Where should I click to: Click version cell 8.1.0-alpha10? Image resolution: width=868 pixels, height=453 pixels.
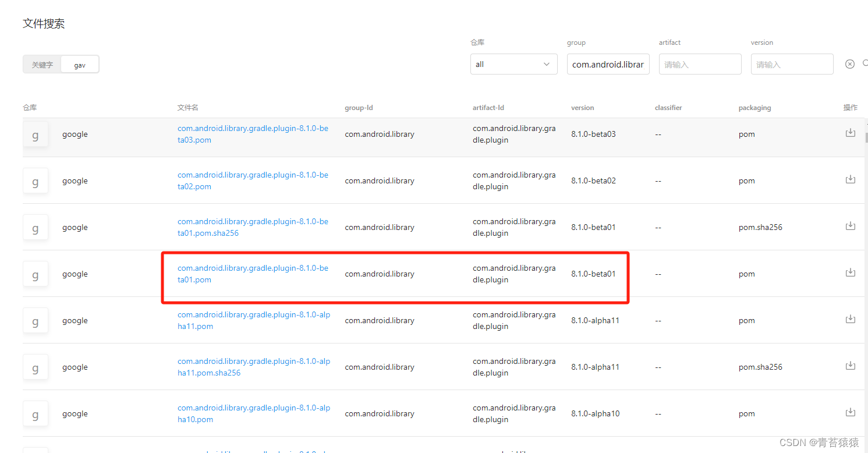click(596, 413)
